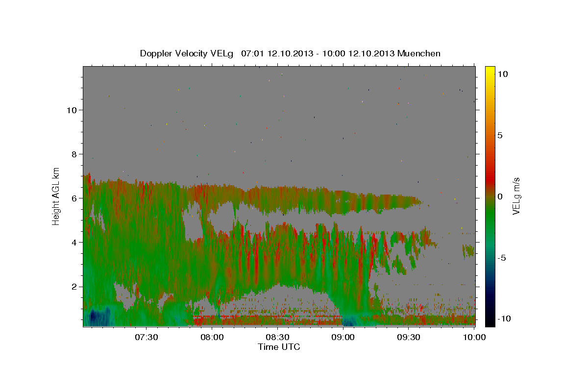This screenshot has width=588, height=392.
Task: Click the 'VELg m/s' colorbar label
Action: (516, 197)
